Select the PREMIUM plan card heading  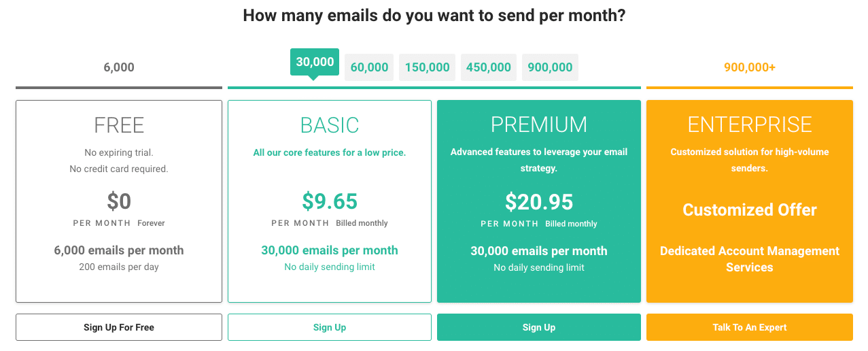point(539,124)
